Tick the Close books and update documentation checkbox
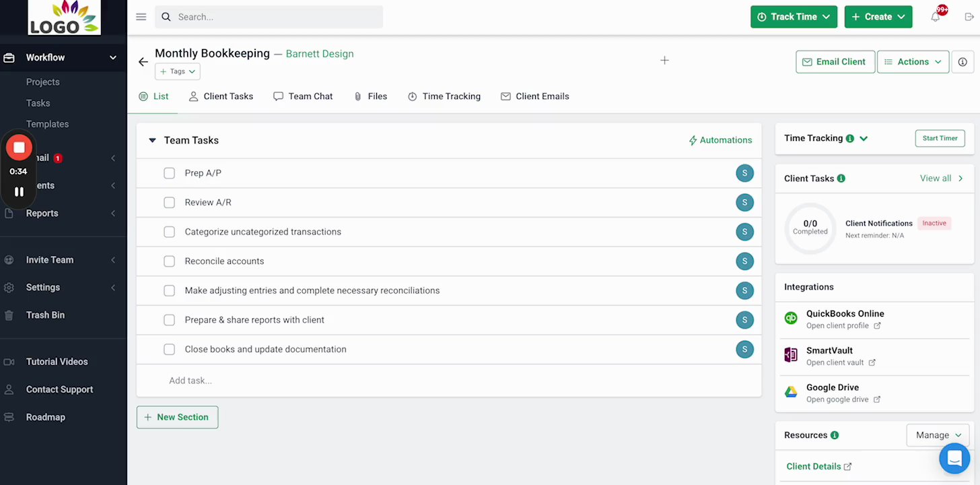This screenshot has height=485, width=980. coord(169,350)
